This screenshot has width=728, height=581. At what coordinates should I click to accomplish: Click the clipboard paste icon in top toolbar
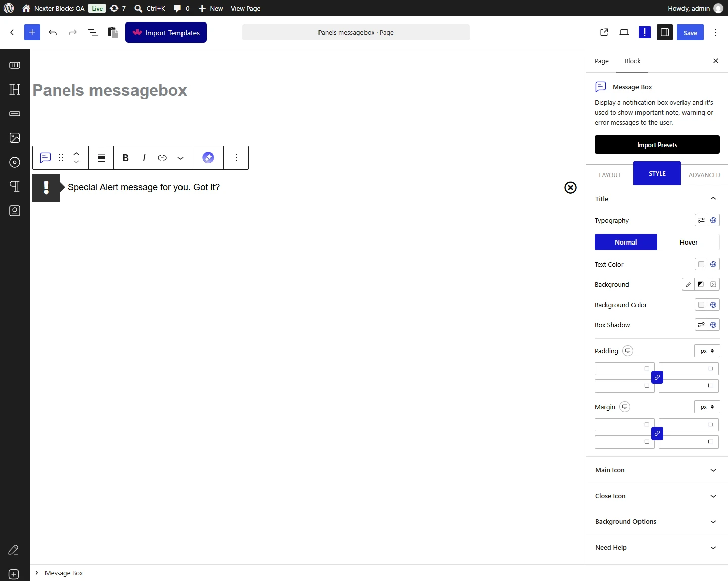113,32
